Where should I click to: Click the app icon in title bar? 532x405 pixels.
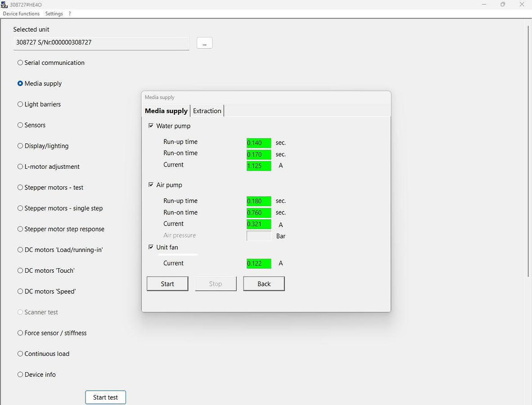coord(5,4)
